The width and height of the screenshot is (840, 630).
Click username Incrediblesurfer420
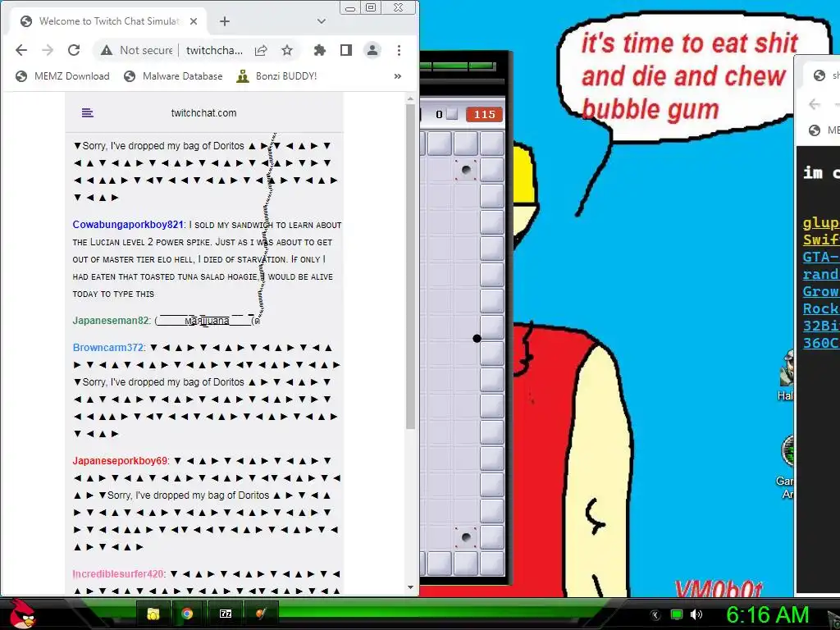pos(118,574)
